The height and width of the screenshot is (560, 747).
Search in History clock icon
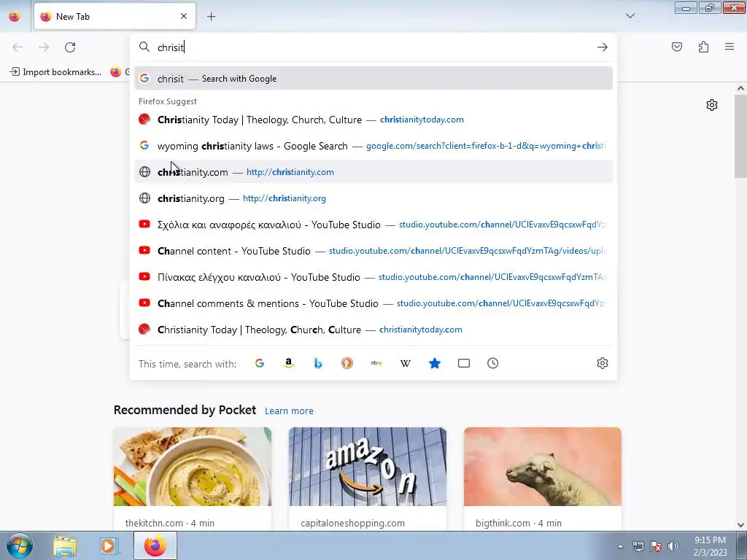tap(492, 363)
